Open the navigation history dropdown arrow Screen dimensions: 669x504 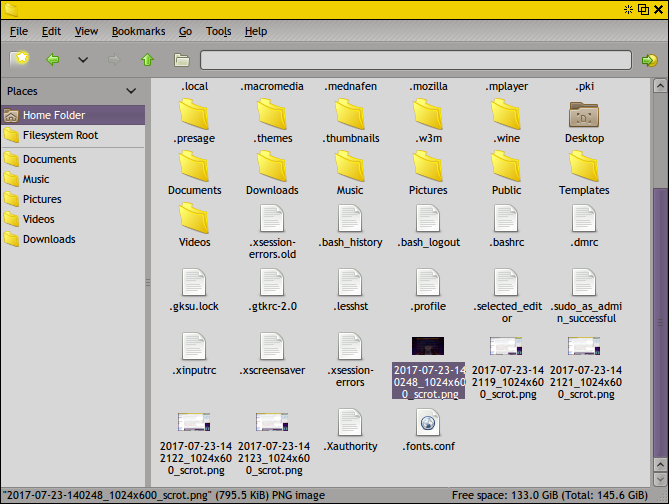coord(83,60)
